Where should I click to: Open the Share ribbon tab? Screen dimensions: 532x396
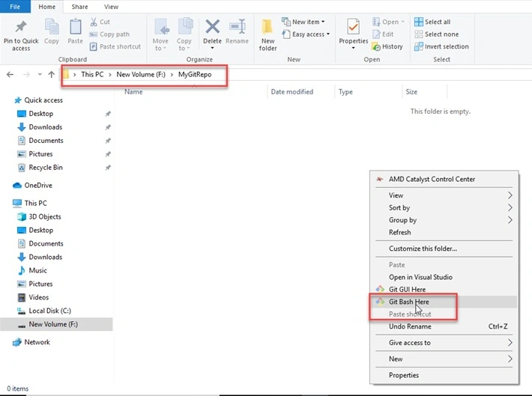79,7
